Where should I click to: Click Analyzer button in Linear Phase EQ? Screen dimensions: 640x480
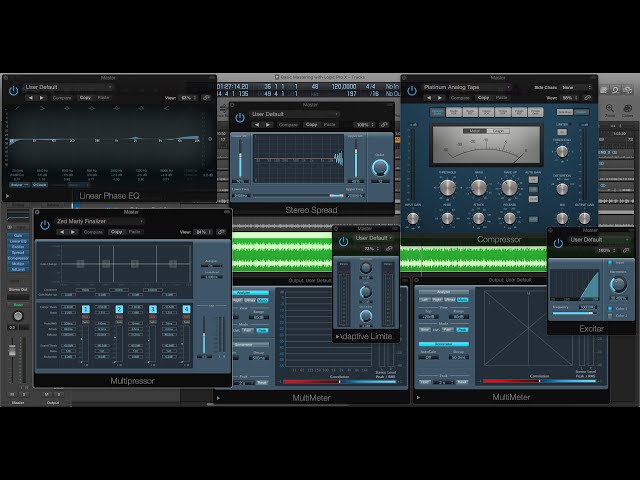[20, 185]
